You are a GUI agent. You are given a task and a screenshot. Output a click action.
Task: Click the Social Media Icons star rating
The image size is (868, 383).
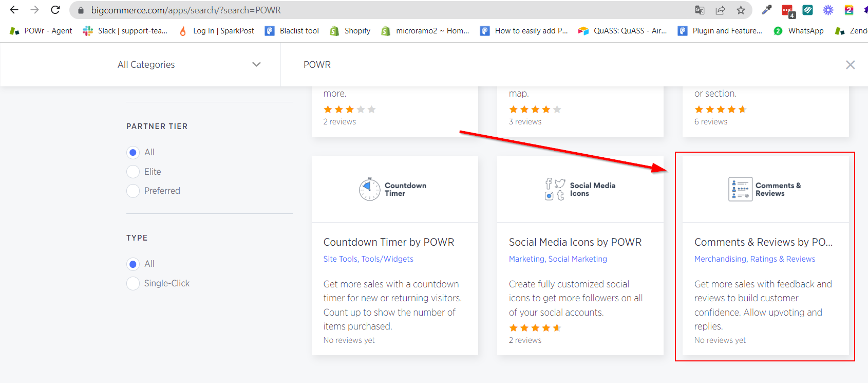tap(535, 328)
